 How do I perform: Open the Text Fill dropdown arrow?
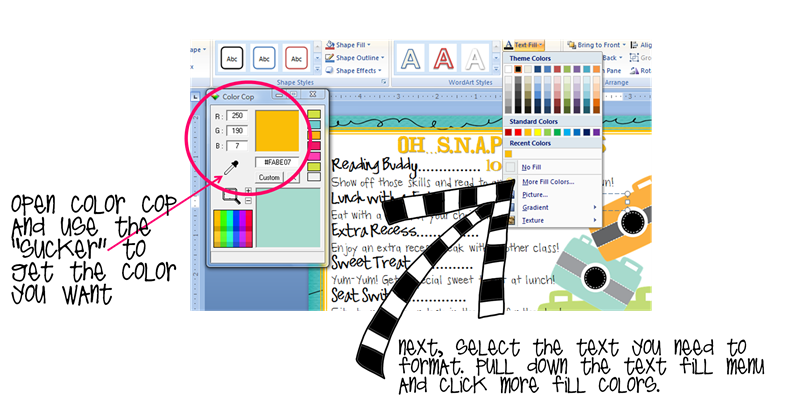tap(541, 45)
